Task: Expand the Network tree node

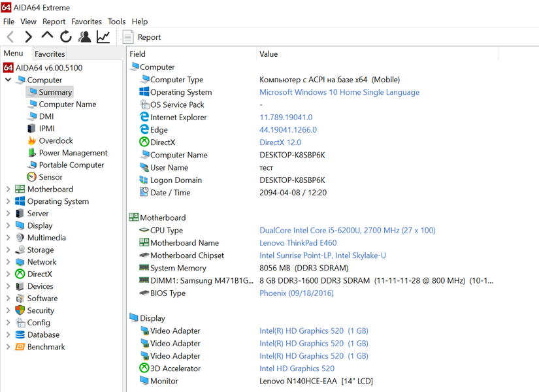Action: point(8,262)
